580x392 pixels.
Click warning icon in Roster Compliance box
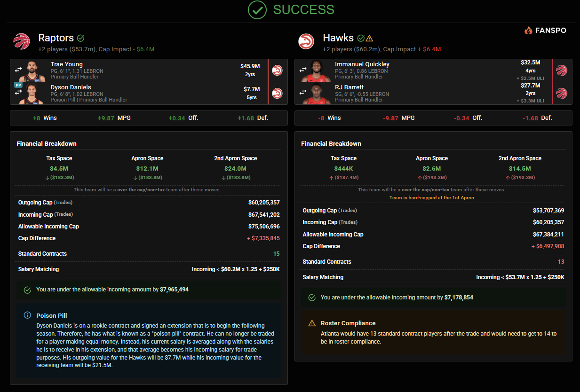tap(312, 323)
